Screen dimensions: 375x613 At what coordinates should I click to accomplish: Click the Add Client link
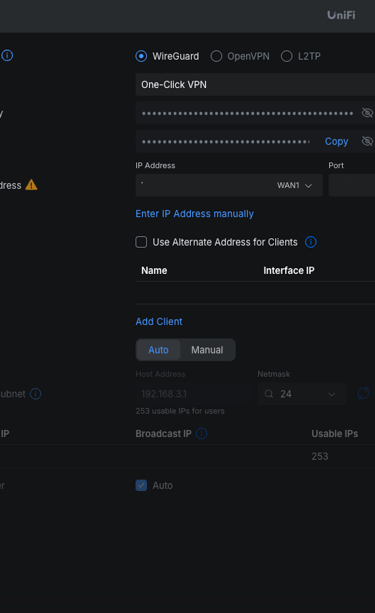coord(159,321)
